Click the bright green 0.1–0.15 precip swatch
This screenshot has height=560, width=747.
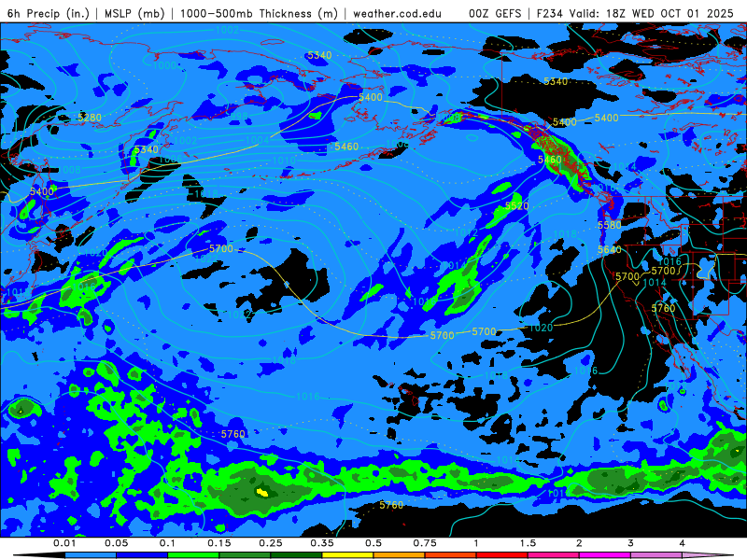[193, 555]
